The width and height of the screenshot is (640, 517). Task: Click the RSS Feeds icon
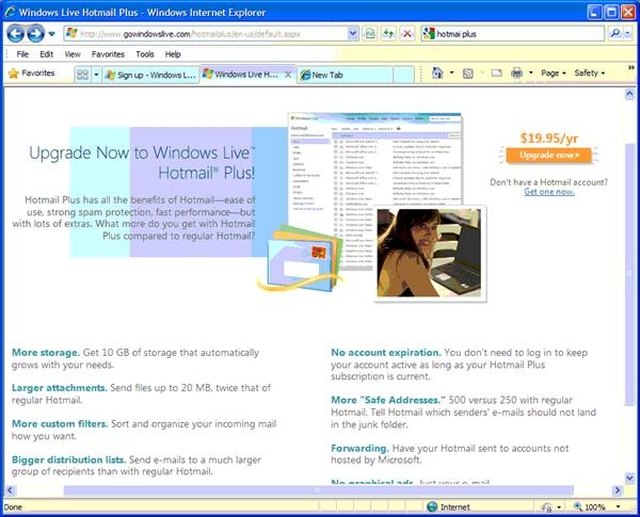468,73
